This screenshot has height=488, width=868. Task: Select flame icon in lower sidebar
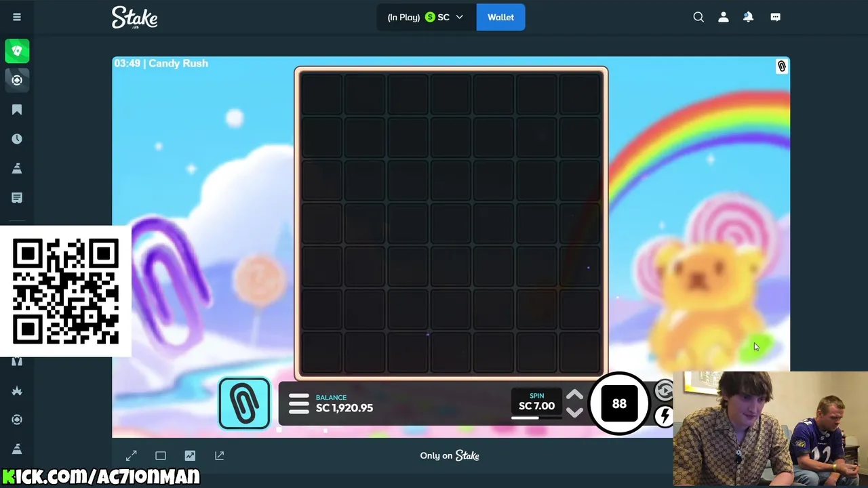17,390
